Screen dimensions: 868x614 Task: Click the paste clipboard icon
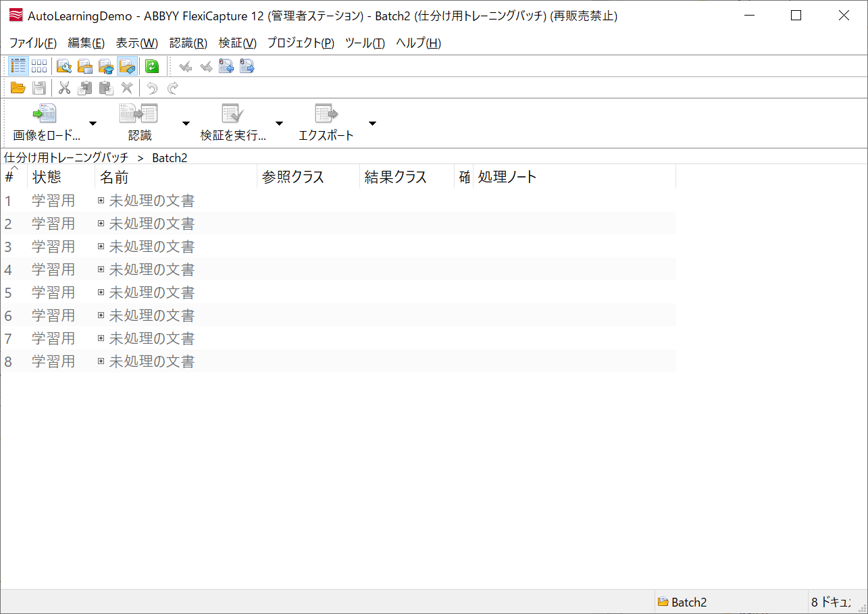[x=106, y=88]
